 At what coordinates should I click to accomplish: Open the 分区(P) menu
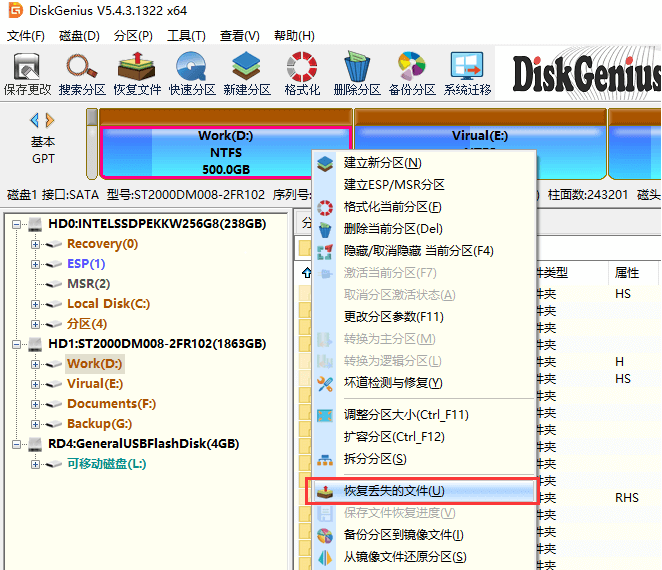[x=133, y=36]
